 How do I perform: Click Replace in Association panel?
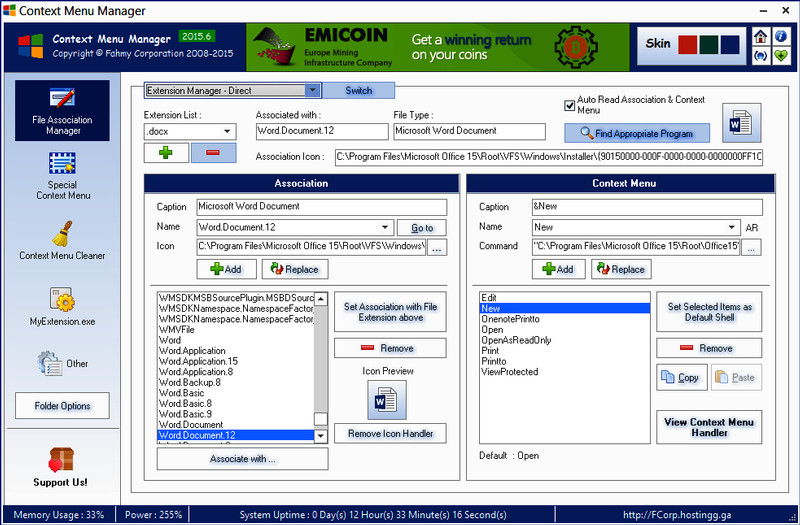[295, 269]
